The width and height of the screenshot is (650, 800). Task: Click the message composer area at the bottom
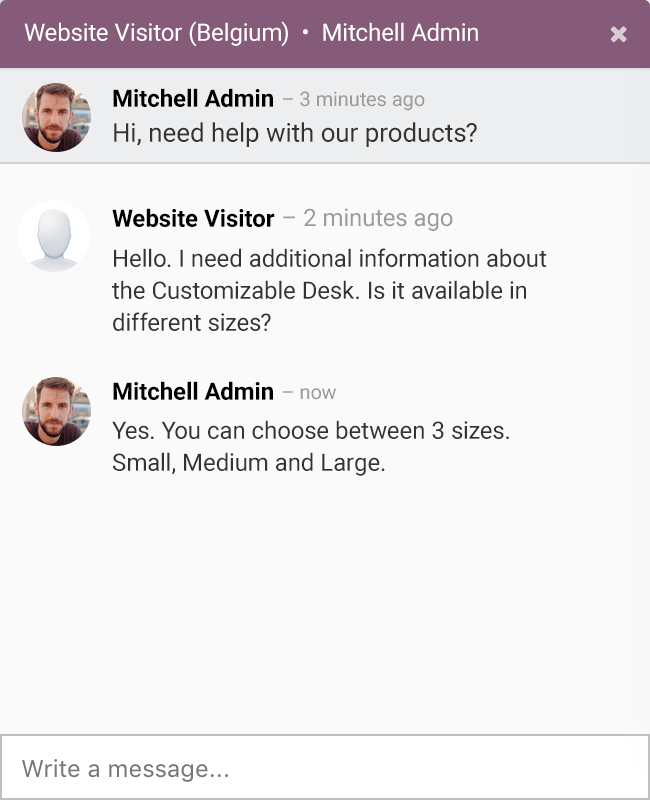pyautogui.click(x=325, y=768)
